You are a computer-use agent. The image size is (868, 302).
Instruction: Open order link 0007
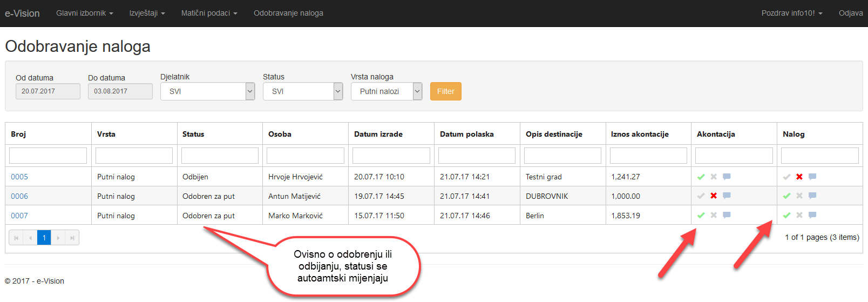click(x=19, y=216)
